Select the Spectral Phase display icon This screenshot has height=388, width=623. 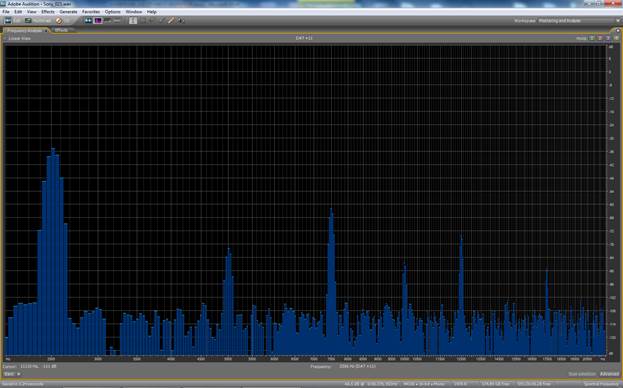coord(117,21)
